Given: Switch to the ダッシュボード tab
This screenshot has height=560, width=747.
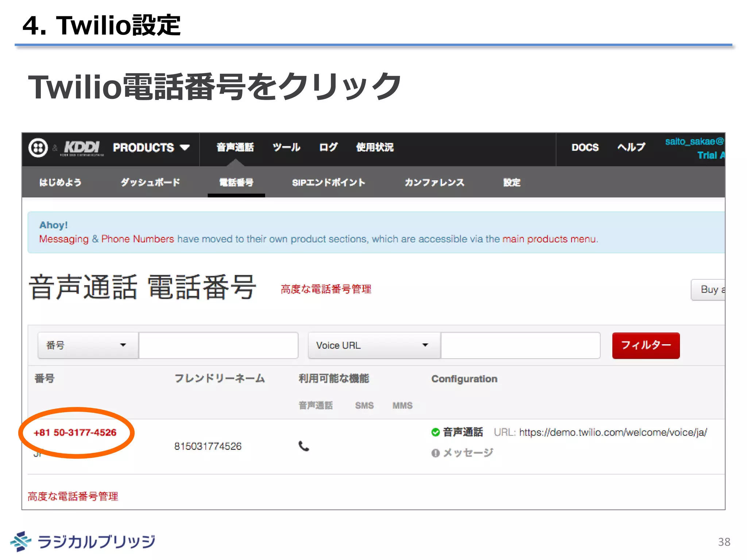Looking at the screenshot, I should 150,182.
